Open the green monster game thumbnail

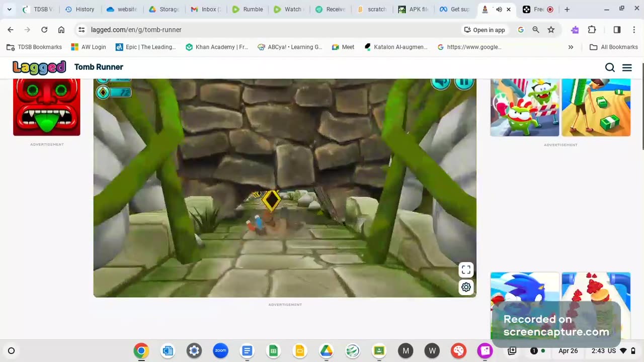[525, 107]
